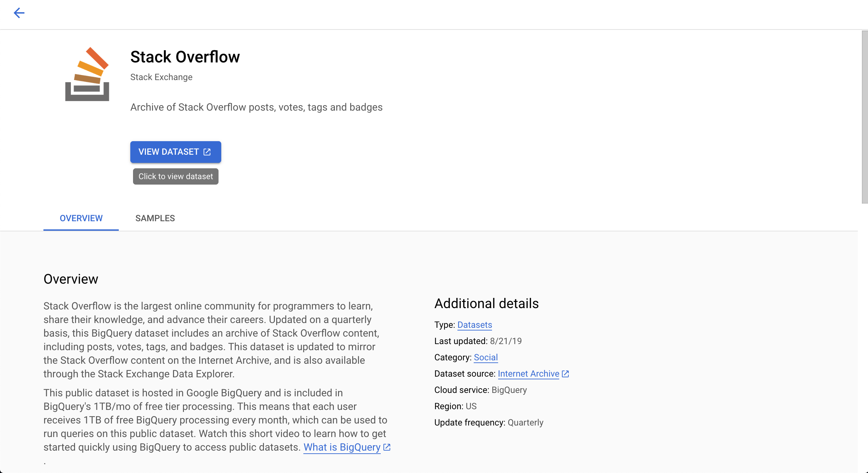868x473 pixels.
Task: Click the Stack Exchange publisher name
Action: pyautogui.click(x=161, y=77)
